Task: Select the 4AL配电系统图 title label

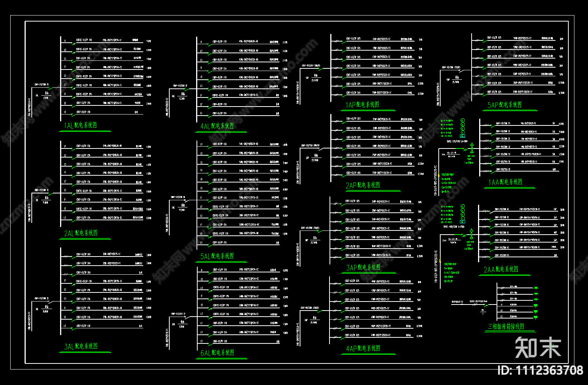Action: [x=217, y=126]
